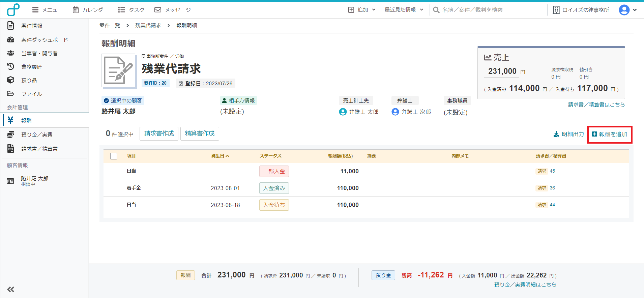Click the 選択中の顧客 label
644x298 pixels.
[x=123, y=100]
